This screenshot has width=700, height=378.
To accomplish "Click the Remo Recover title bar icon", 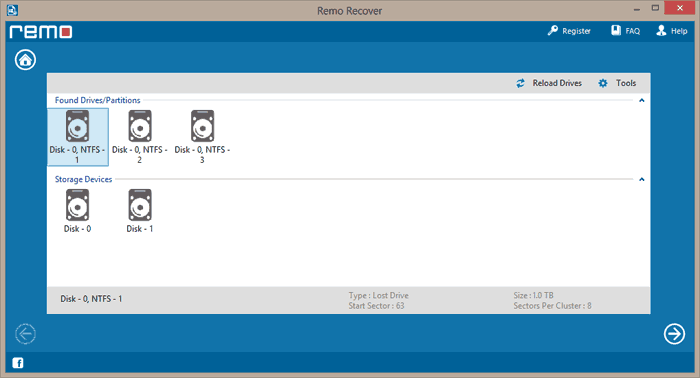I will [12, 10].
